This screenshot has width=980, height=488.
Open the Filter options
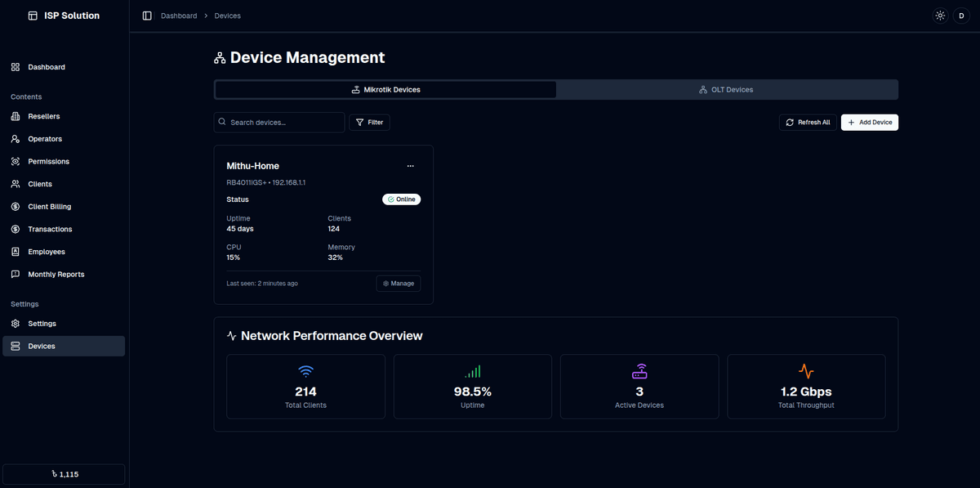tap(369, 122)
